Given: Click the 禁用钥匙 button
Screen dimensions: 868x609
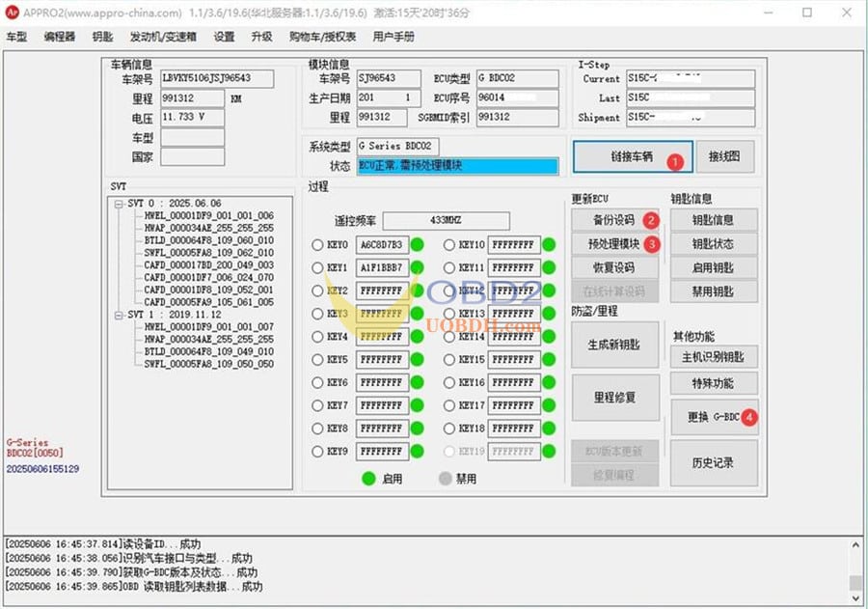Looking at the screenshot, I should coord(714,291).
